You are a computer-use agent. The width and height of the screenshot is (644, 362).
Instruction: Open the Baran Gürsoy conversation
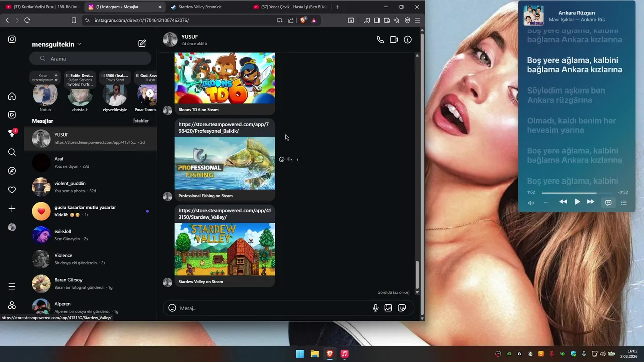coord(91,283)
